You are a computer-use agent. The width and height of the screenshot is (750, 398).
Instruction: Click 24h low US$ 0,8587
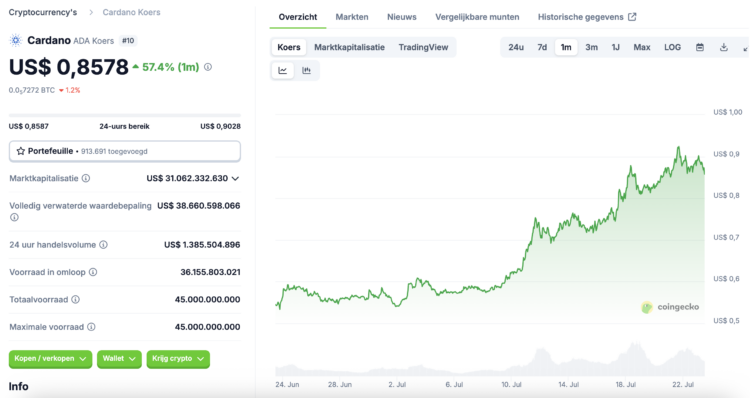[x=29, y=126]
